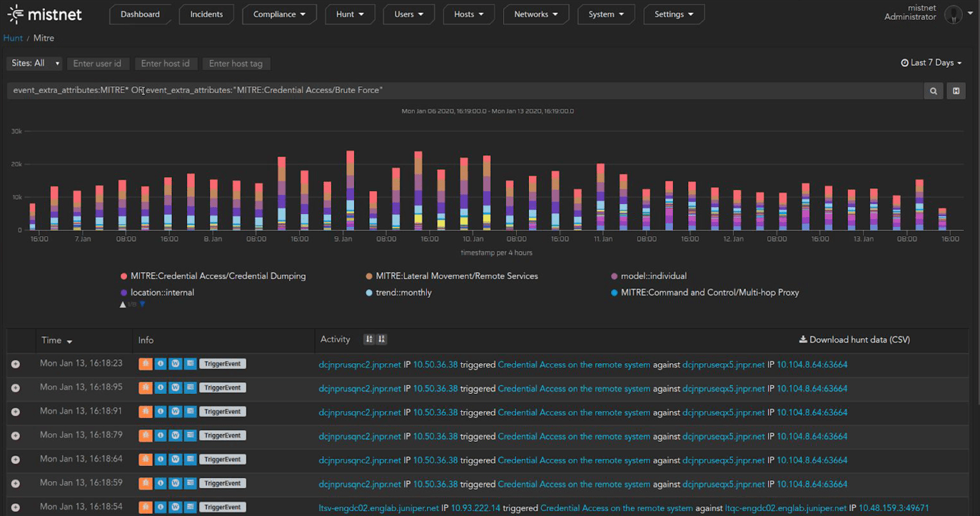The width and height of the screenshot is (980, 516).
Task: Toggle the Multi-hop Proxy legend series
Action: [x=709, y=293]
